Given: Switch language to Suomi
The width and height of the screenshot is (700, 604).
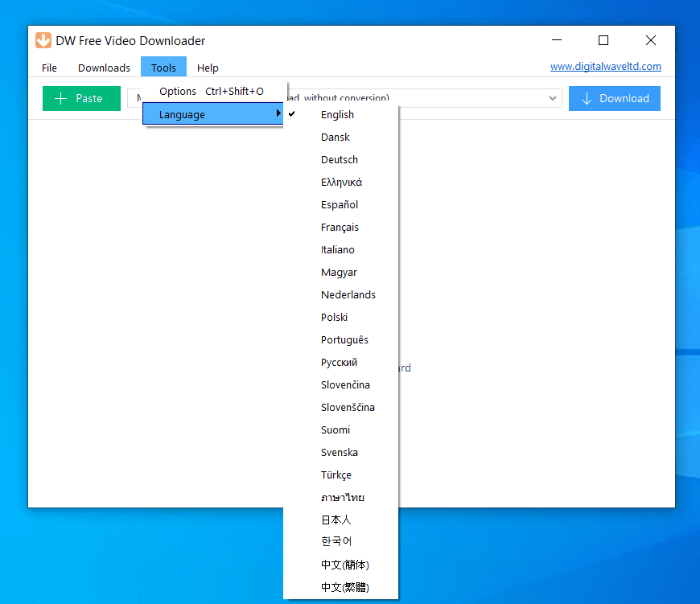Looking at the screenshot, I should click(340, 430).
